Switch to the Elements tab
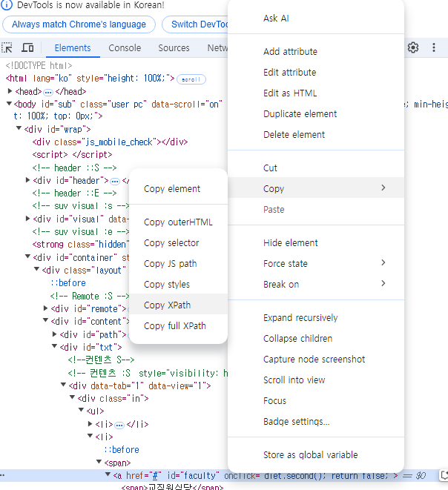 pyautogui.click(x=73, y=47)
